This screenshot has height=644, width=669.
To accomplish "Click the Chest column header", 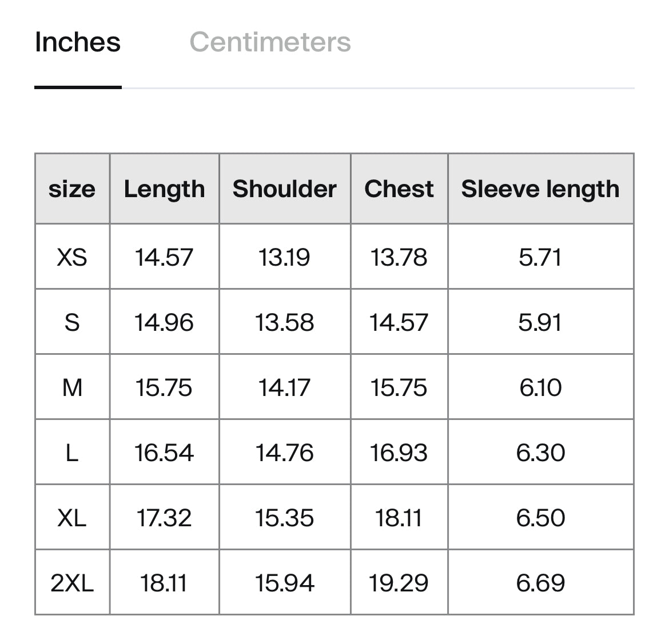I will click(x=399, y=189).
